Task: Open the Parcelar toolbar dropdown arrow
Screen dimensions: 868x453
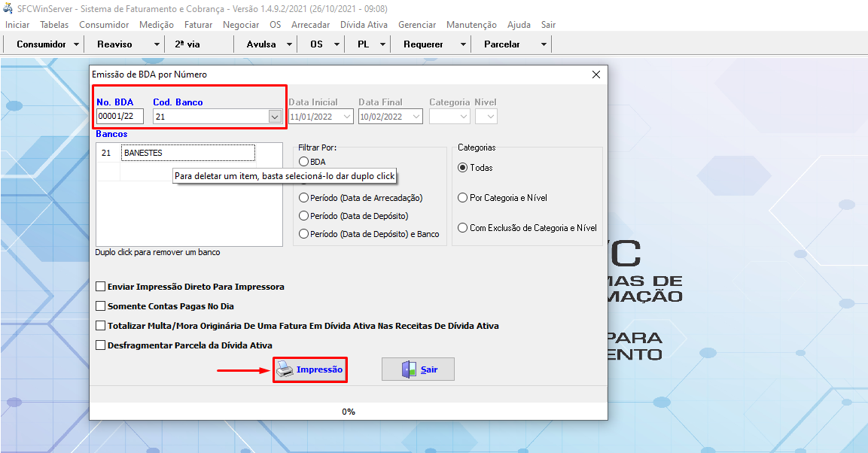Action: click(x=544, y=44)
